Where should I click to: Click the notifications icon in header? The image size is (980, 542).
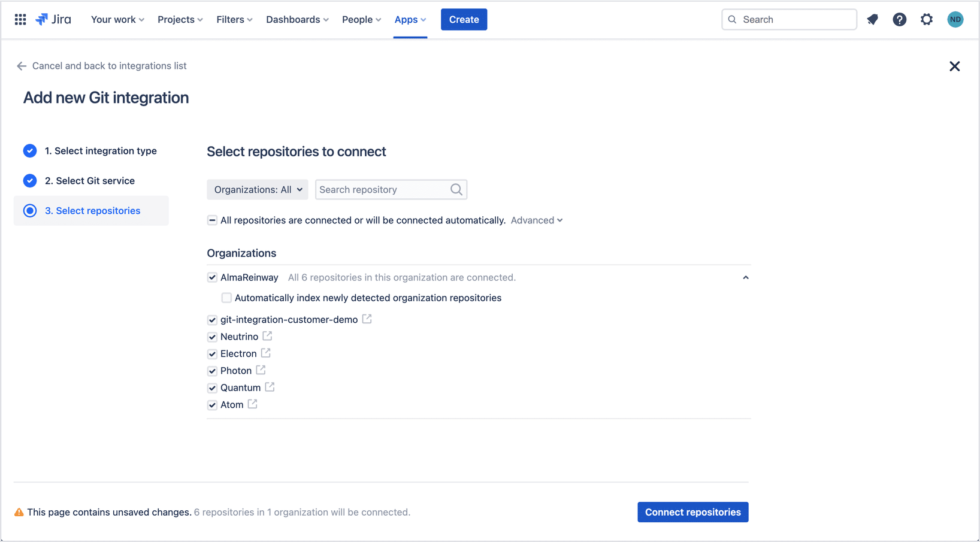[872, 20]
